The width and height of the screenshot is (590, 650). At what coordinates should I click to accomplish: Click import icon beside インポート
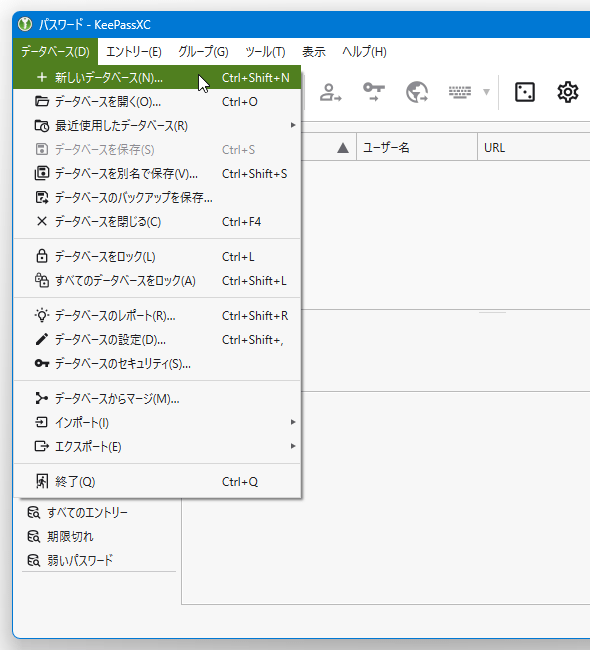click(41, 422)
